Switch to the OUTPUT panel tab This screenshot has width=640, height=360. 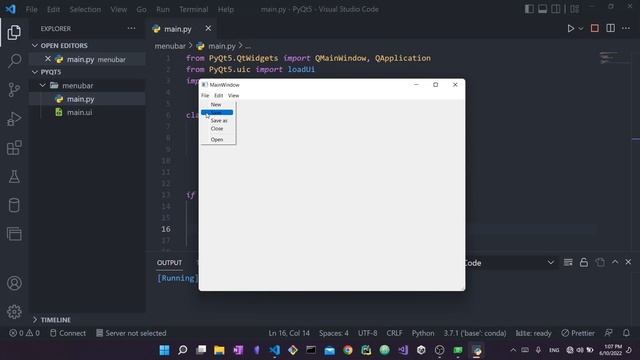point(169,263)
